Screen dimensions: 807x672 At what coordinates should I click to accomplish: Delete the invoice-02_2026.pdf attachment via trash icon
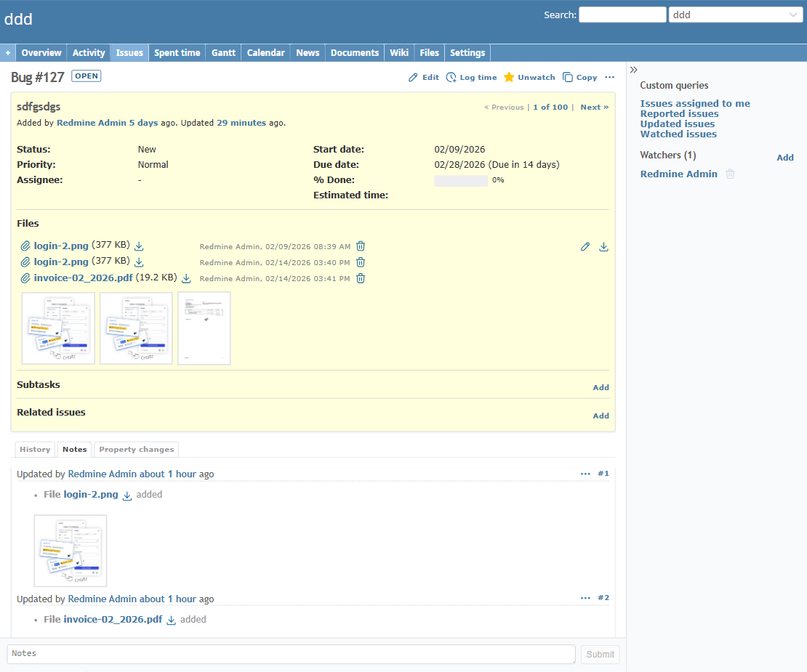point(361,278)
